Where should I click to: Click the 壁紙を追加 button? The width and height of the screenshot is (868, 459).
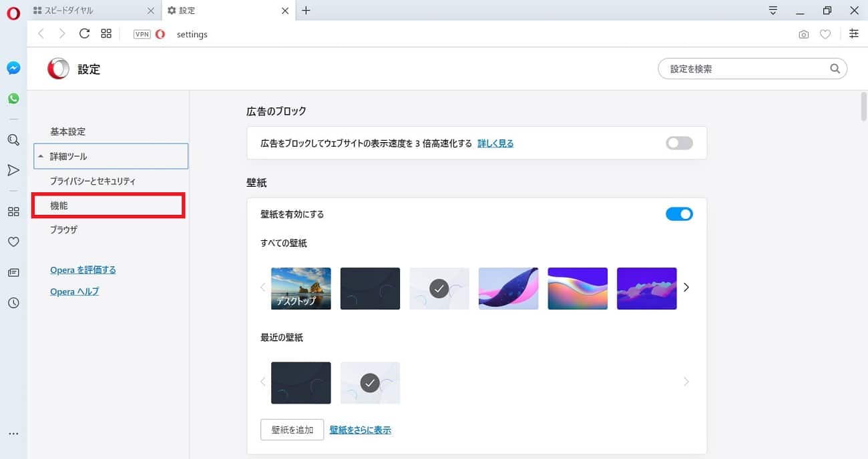[292, 430]
